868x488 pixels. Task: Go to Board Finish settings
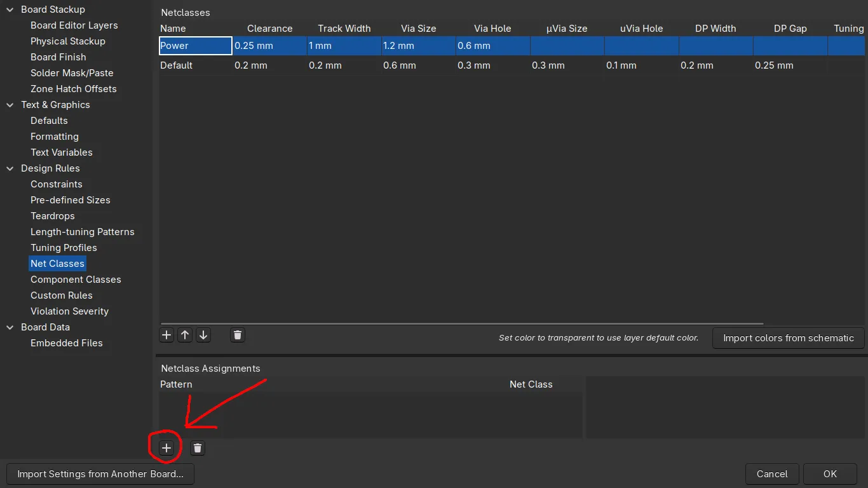pyautogui.click(x=58, y=57)
